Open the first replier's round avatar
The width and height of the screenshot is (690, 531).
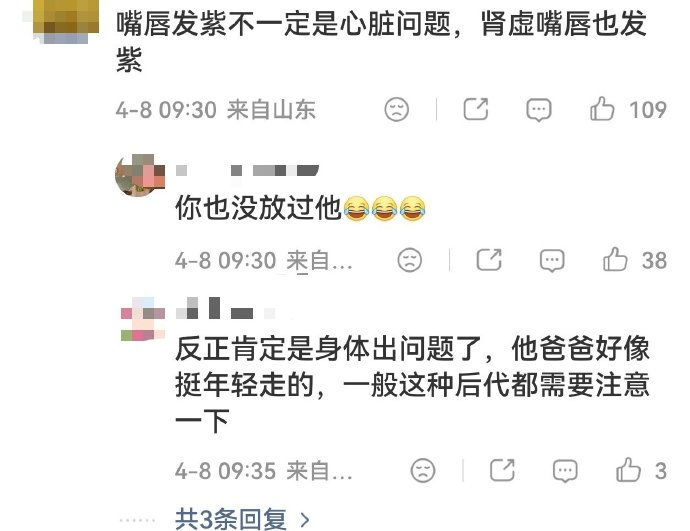coord(140,175)
